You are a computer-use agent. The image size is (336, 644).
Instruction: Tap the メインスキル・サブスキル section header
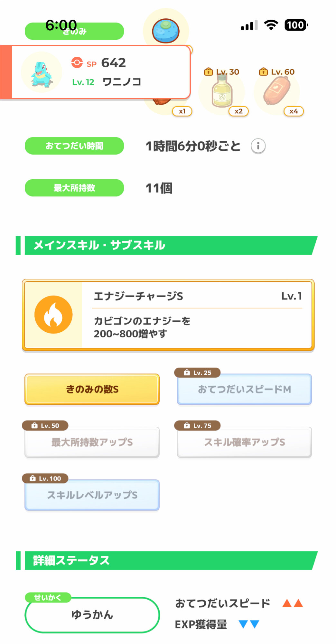pyautogui.click(x=167, y=245)
